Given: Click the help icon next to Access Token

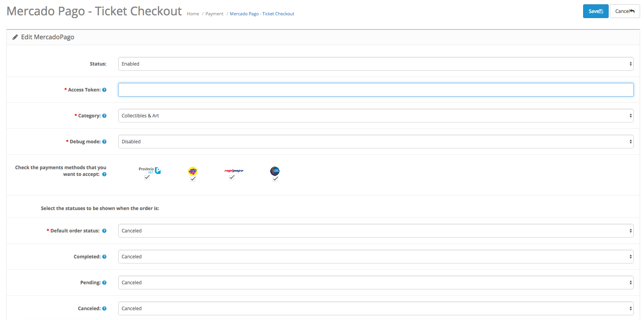Looking at the screenshot, I should (104, 90).
